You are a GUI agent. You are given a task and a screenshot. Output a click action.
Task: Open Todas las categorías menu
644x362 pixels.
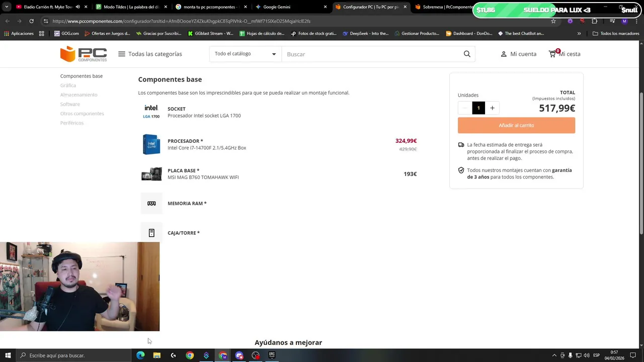pyautogui.click(x=150, y=54)
